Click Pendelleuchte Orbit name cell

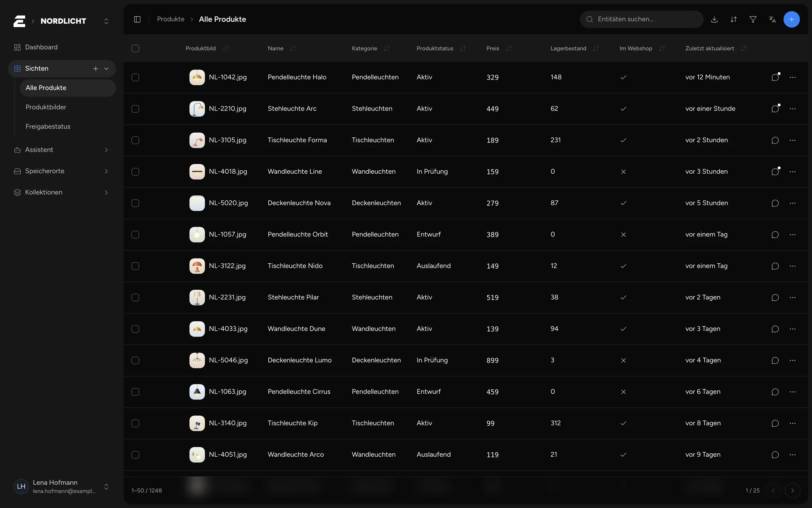[x=297, y=235]
